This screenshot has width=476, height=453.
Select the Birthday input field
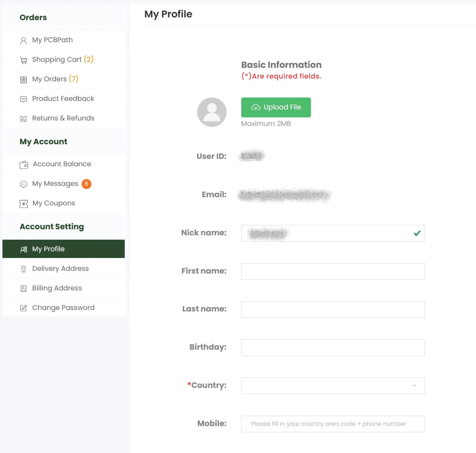tap(333, 348)
